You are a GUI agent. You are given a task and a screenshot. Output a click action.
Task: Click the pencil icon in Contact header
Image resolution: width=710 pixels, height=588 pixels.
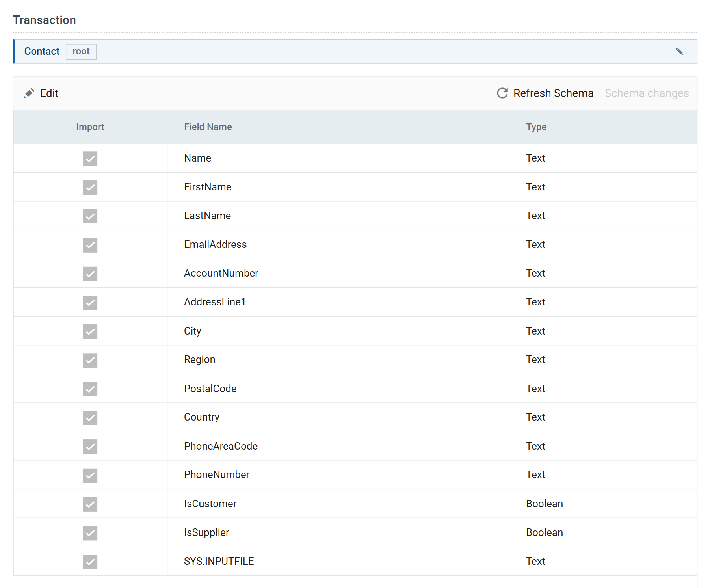point(679,51)
